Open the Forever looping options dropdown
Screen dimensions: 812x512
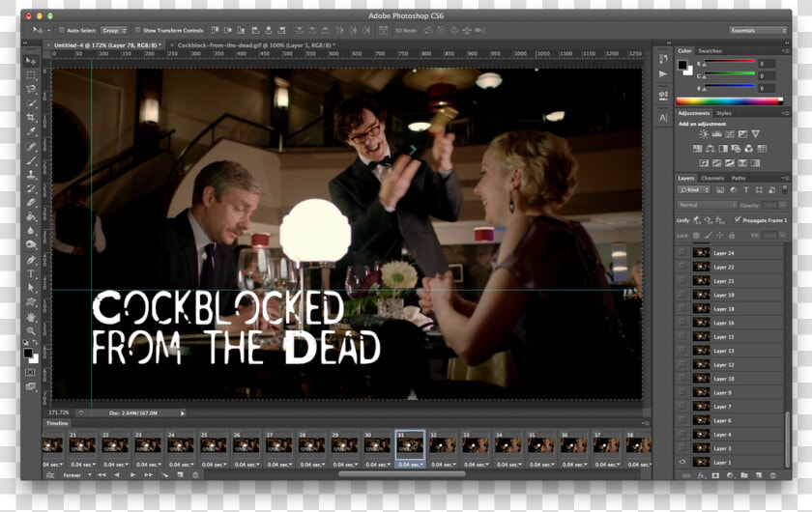coord(76,474)
